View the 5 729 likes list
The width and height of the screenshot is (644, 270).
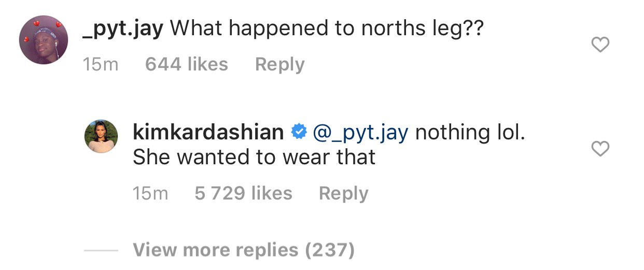[x=243, y=193]
